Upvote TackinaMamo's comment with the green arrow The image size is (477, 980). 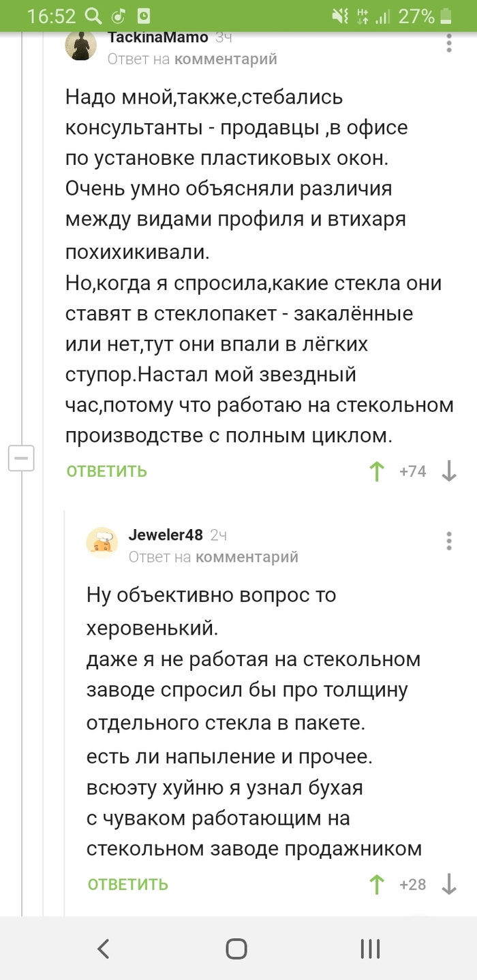(376, 471)
